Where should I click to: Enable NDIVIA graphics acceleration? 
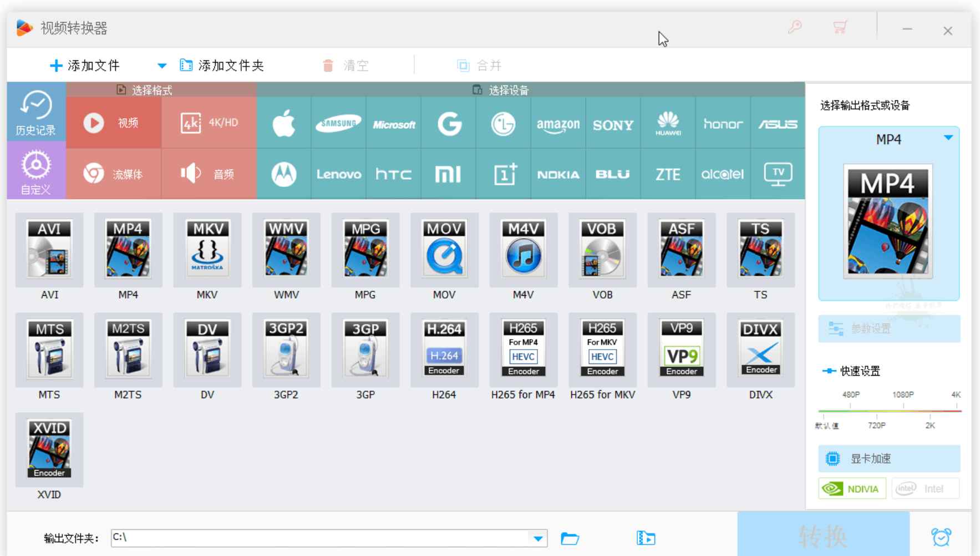[852, 488]
